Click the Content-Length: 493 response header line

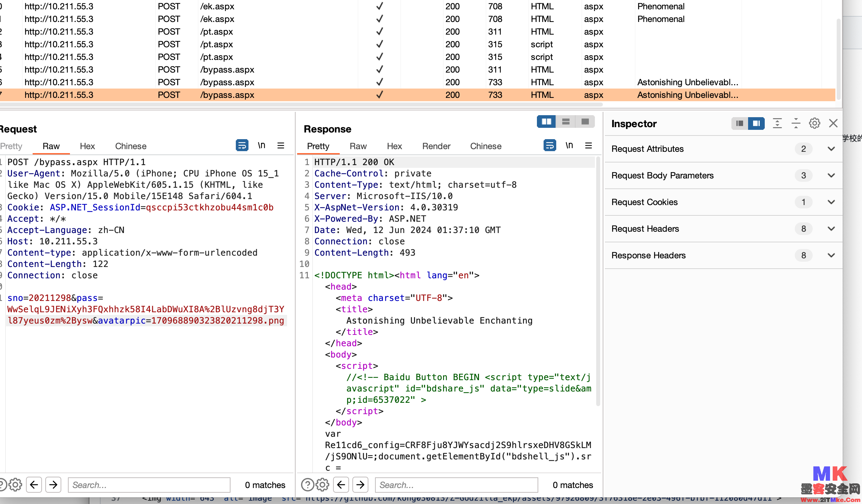[365, 253]
